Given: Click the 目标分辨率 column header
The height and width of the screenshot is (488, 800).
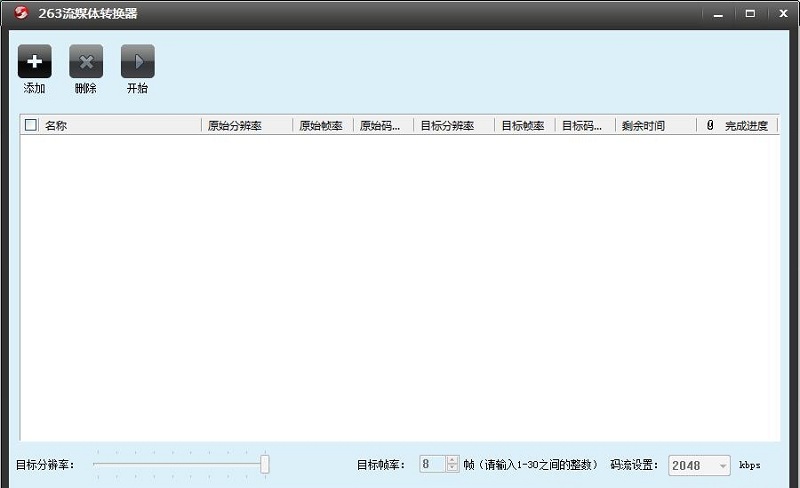Looking at the screenshot, I should [x=454, y=126].
